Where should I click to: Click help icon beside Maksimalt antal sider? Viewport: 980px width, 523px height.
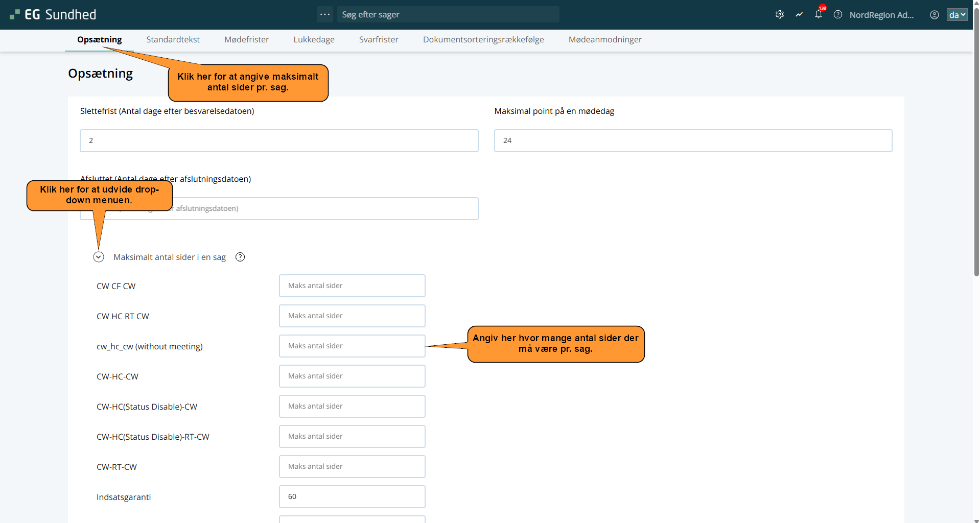click(x=240, y=257)
